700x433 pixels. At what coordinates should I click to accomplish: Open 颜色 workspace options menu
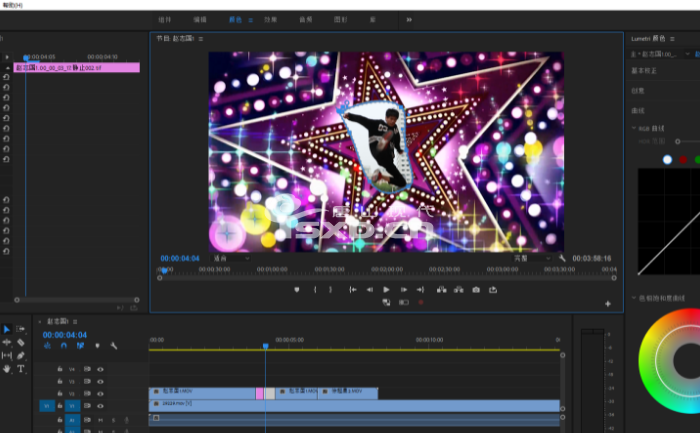point(250,20)
